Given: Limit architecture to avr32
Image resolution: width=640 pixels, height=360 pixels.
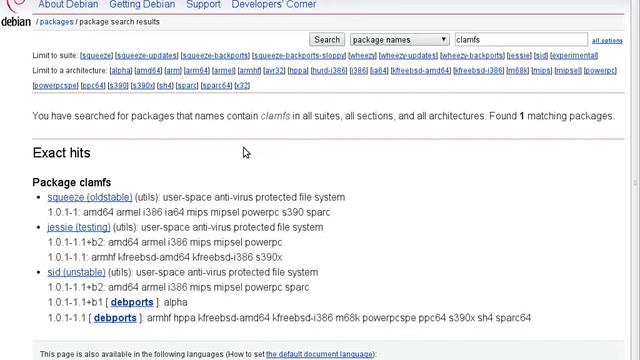Looking at the screenshot, I should pyautogui.click(x=274, y=71).
